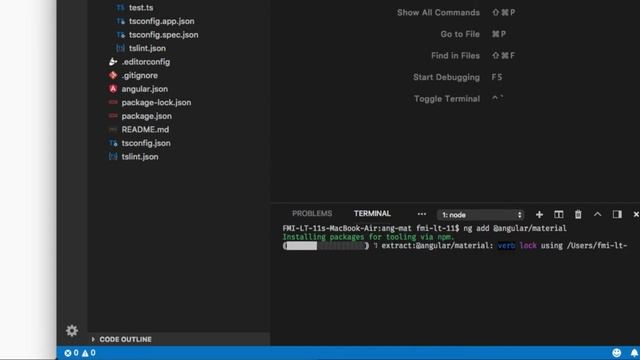
Task: Create a new terminal with plus icon
Action: coord(539,215)
